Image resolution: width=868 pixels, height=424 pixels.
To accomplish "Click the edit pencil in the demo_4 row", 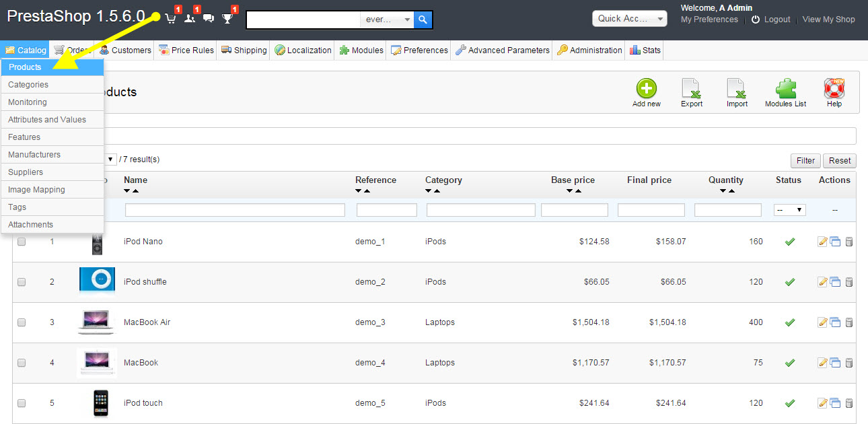I will pyautogui.click(x=822, y=363).
